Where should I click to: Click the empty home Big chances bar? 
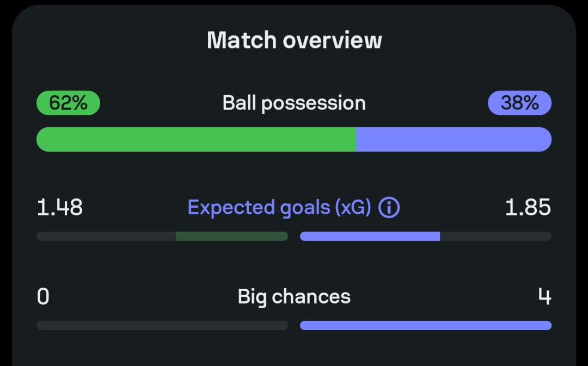click(x=162, y=325)
